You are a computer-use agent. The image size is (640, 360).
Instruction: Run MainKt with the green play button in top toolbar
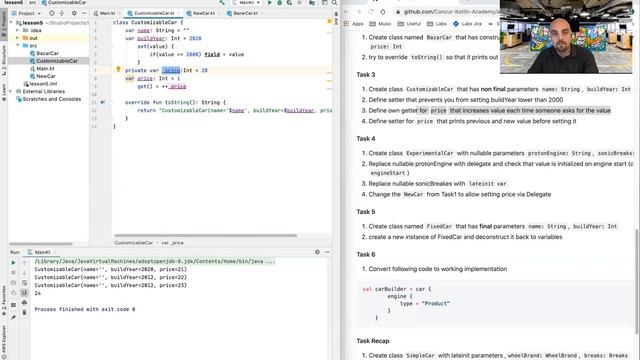click(269, 2)
